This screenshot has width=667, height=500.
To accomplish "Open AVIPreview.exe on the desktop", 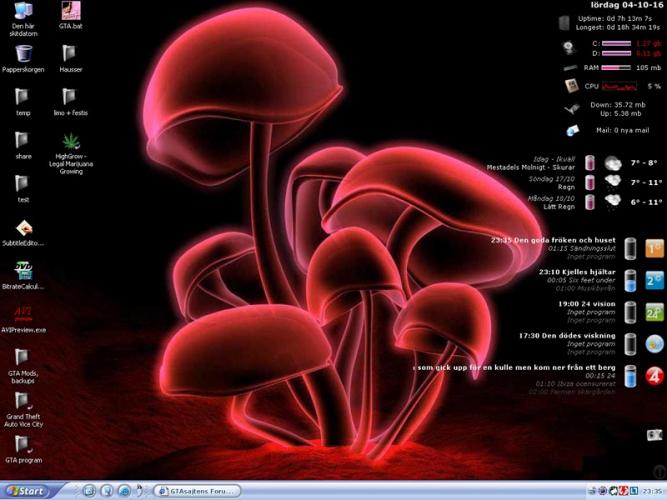I will pos(23,313).
